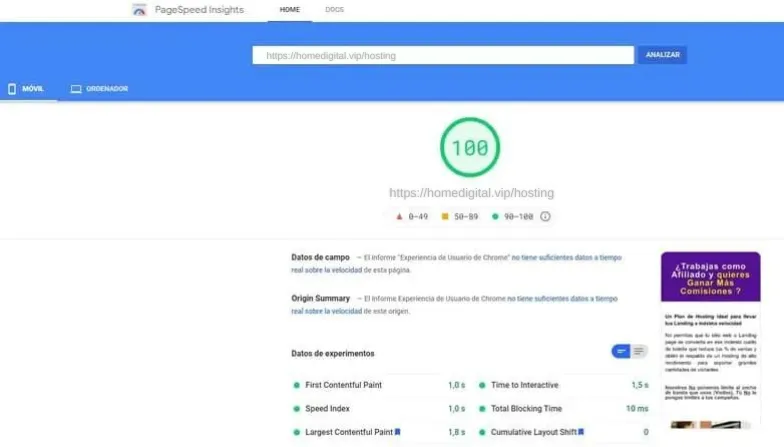Click green circle 90-100 legend icon

[x=495, y=216]
